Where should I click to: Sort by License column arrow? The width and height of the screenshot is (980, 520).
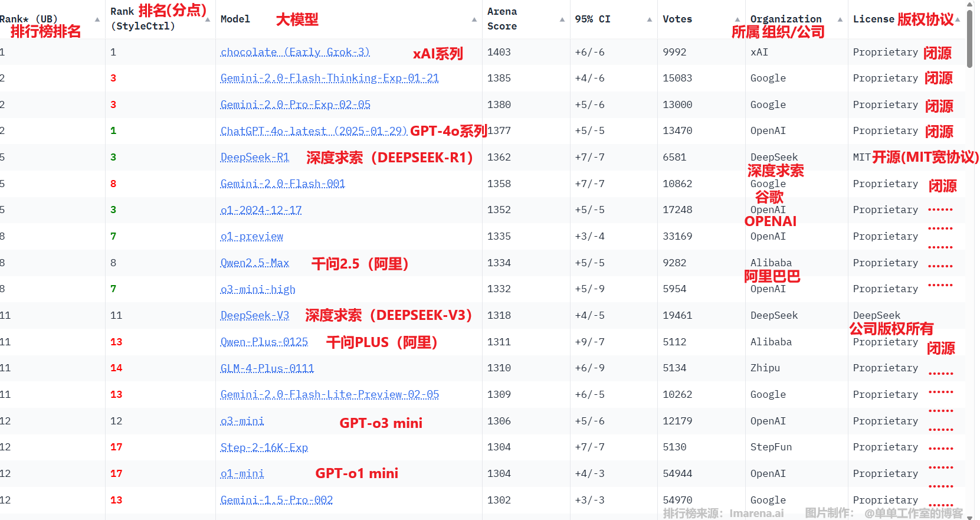click(x=958, y=19)
